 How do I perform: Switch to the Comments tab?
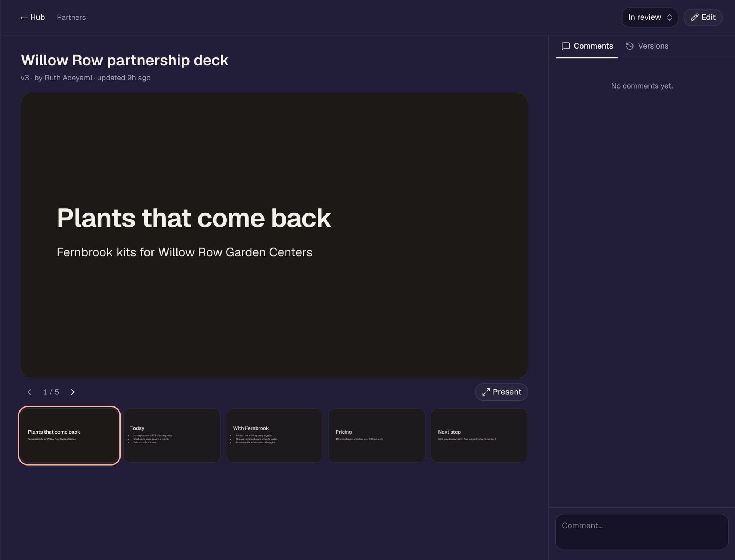pyautogui.click(x=587, y=46)
